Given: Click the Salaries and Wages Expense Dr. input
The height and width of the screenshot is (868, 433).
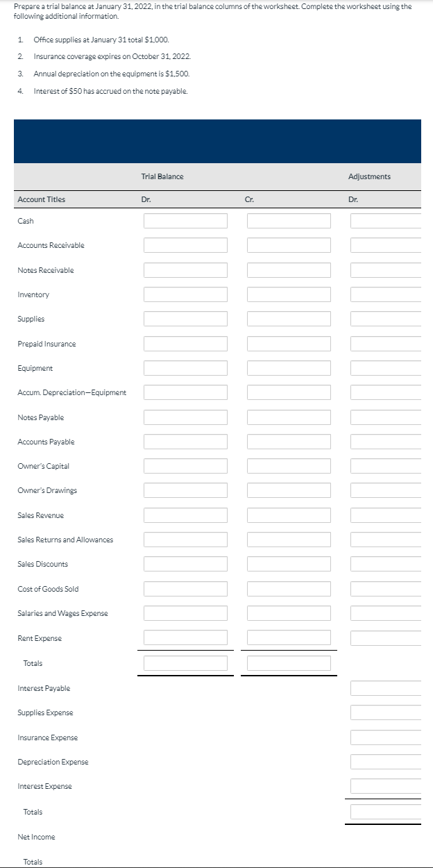Looking at the screenshot, I should pyautogui.click(x=185, y=612).
